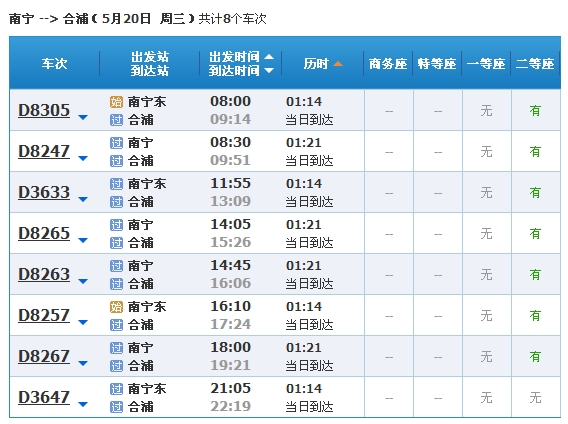Sort ascending with 出发时间 up arrow
The image size is (568, 424).
tap(269, 57)
